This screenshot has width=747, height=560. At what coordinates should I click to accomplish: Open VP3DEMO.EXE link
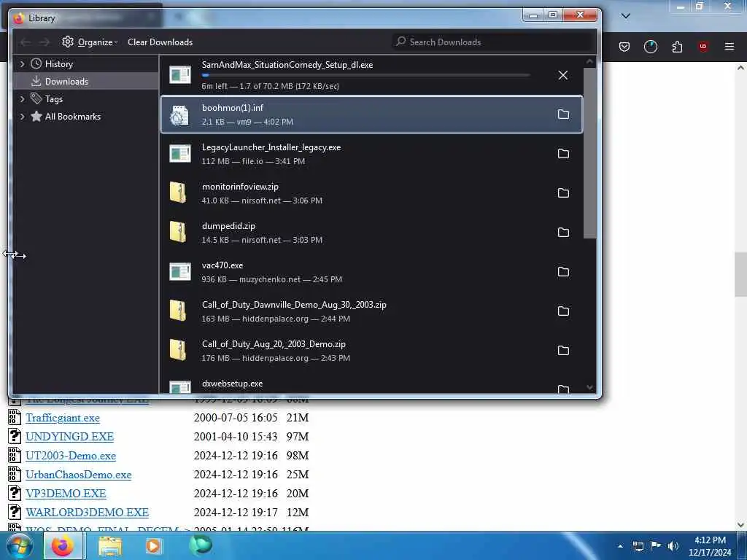(x=66, y=494)
